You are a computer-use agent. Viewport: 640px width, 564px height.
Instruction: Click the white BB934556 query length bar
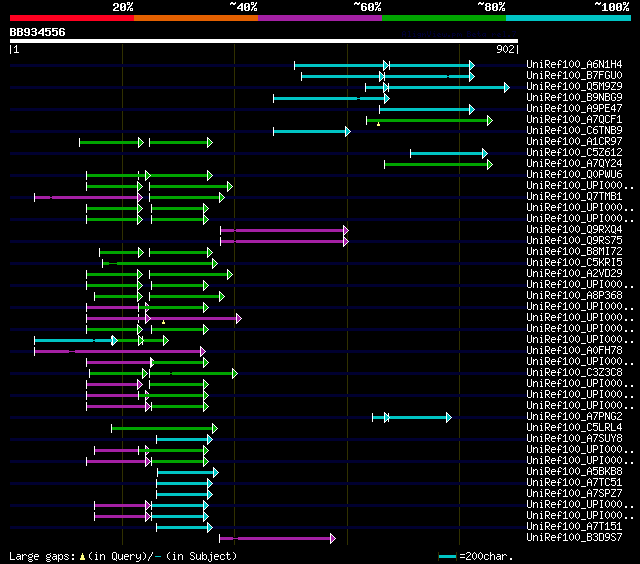(x=264, y=41)
